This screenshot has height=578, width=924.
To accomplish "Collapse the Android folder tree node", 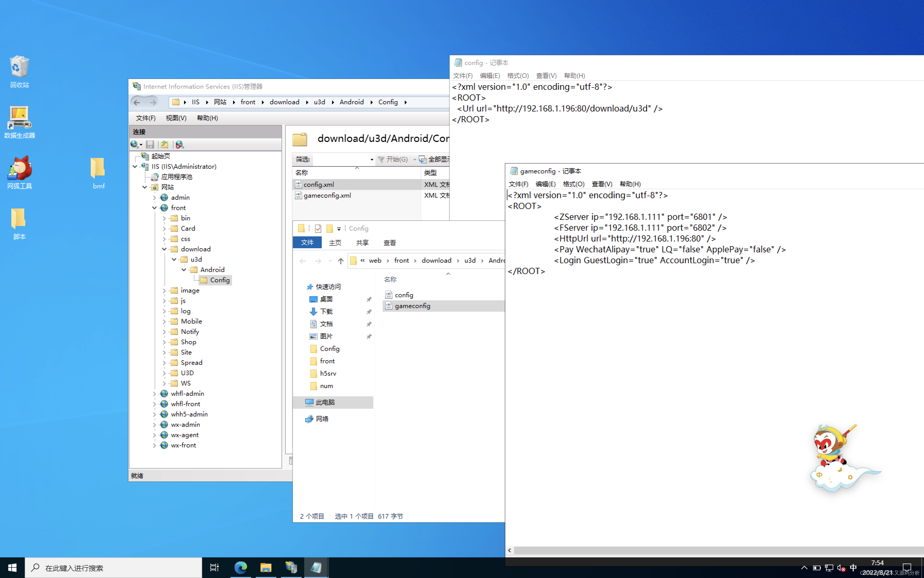I will tap(184, 269).
